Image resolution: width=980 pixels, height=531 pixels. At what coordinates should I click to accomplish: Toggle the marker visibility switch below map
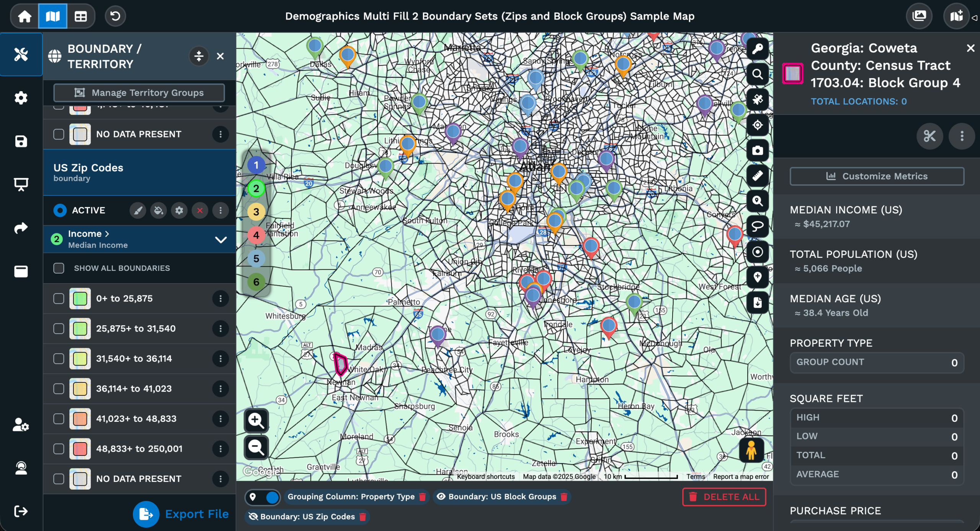click(263, 497)
